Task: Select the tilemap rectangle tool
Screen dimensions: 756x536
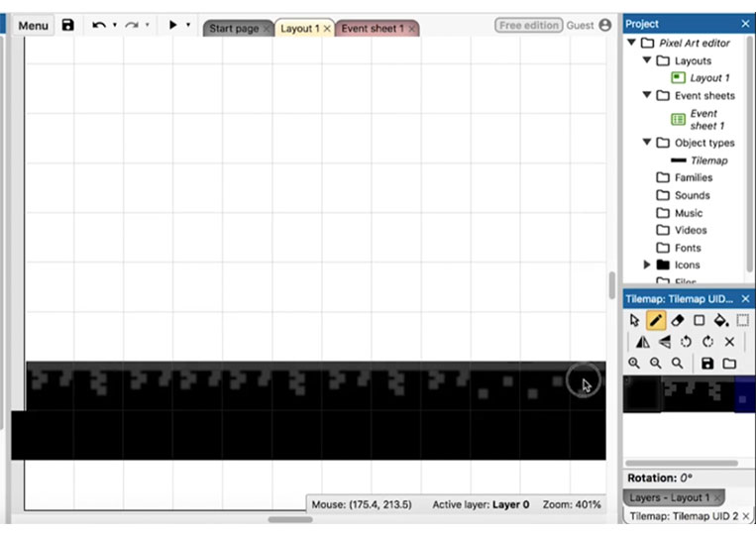Action: (700, 320)
